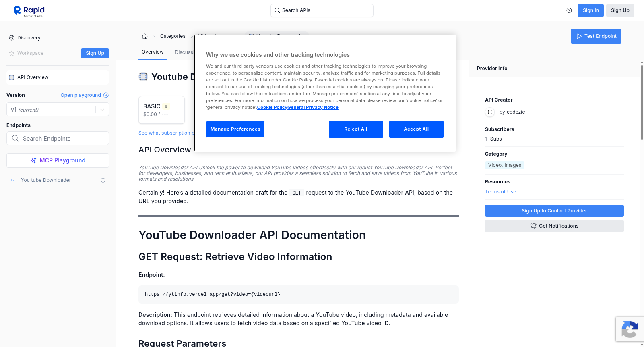This screenshot has height=347, width=644.
Task: Click the Open playground arrow icon
Action: pyautogui.click(x=106, y=95)
